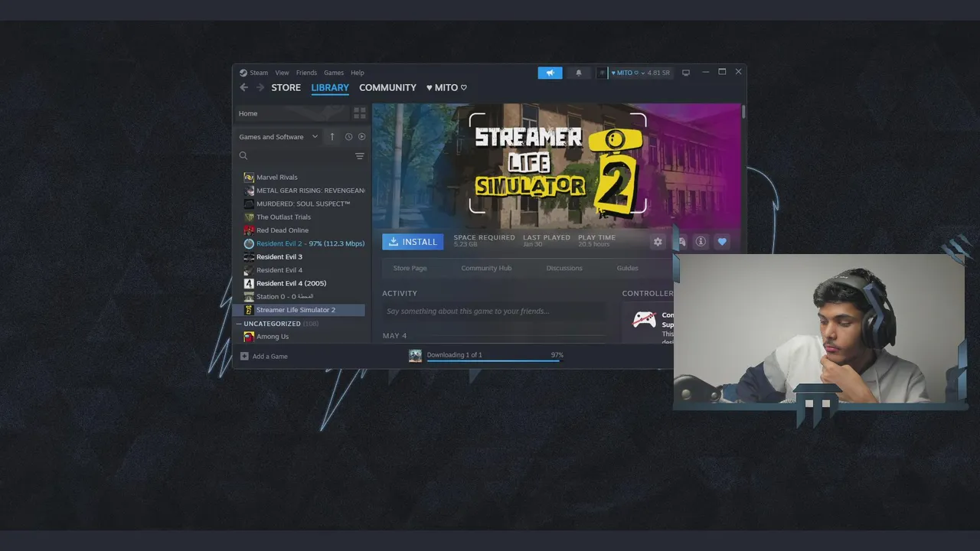Viewport: 980px width, 551px height.
Task: Open the Community Hub link
Action: [x=486, y=269]
